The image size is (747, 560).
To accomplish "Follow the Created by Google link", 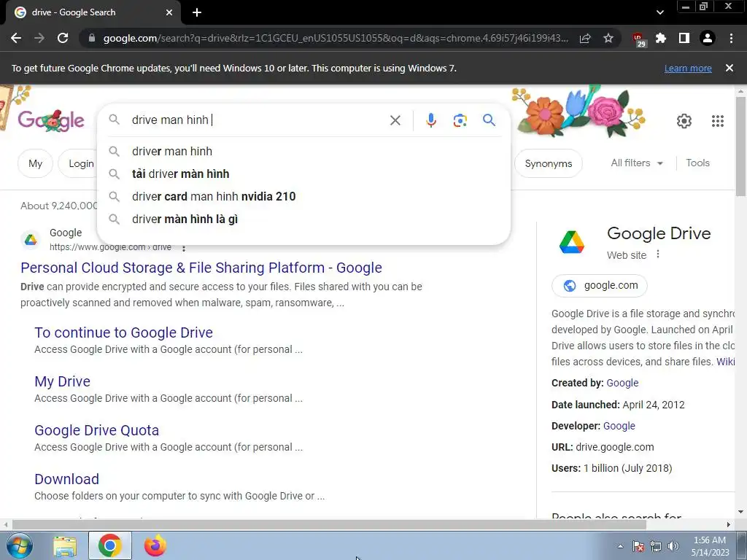I will (622, 383).
